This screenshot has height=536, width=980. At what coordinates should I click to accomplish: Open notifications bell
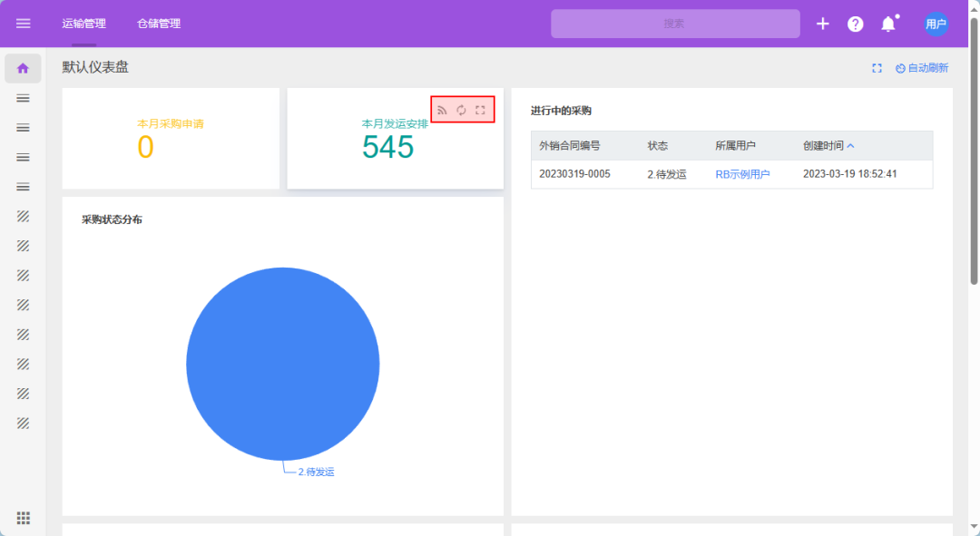[888, 24]
